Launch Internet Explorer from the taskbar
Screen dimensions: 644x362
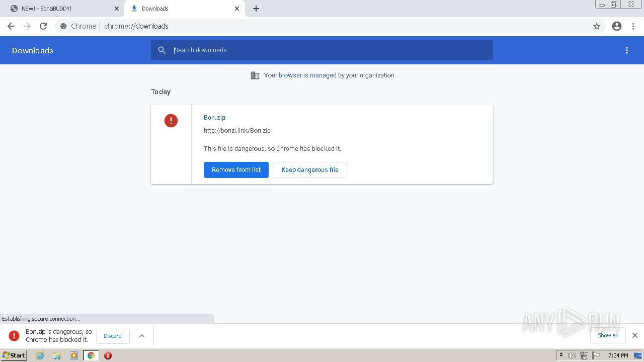point(40,355)
